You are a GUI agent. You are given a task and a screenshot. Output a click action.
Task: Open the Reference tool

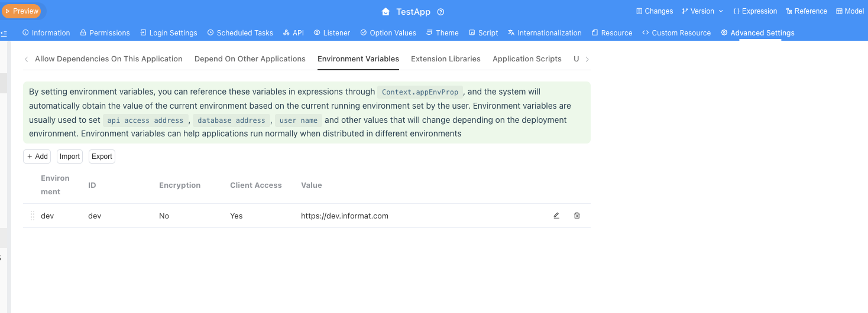[807, 11]
